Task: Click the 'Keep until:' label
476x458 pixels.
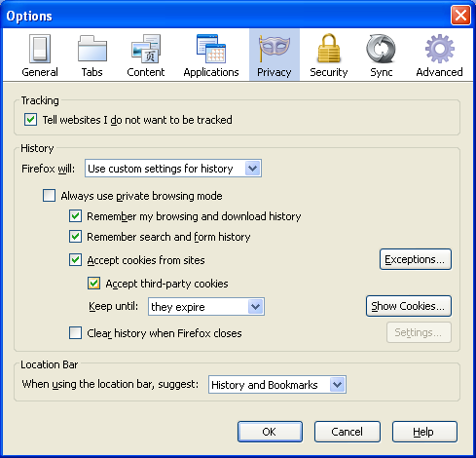Action: (113, 306)
